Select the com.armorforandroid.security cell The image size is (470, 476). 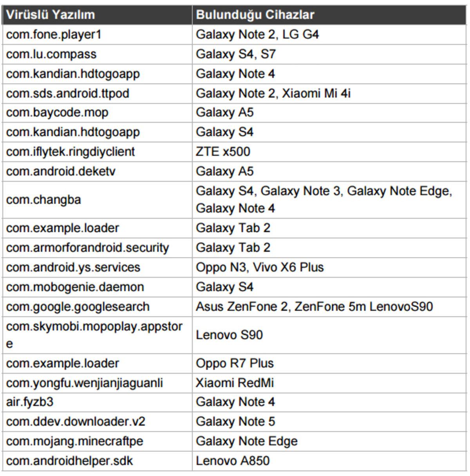pos(87,248)
